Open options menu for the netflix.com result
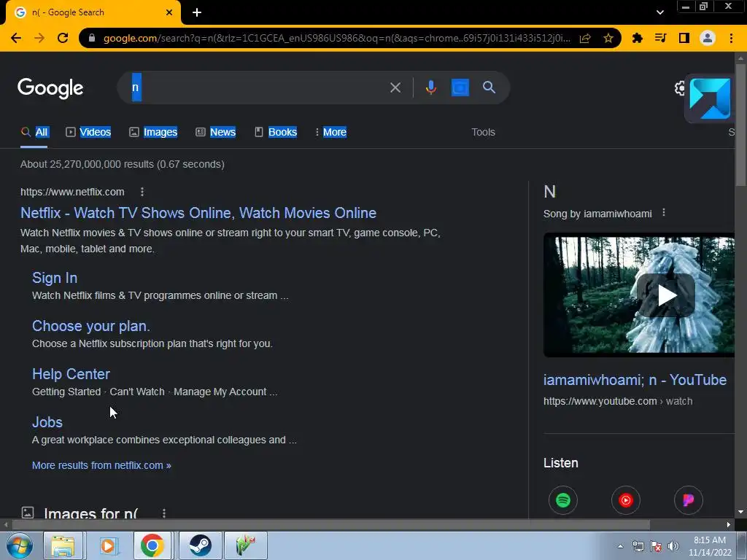This screenshot has height=560, width=747. click(142, 192)
